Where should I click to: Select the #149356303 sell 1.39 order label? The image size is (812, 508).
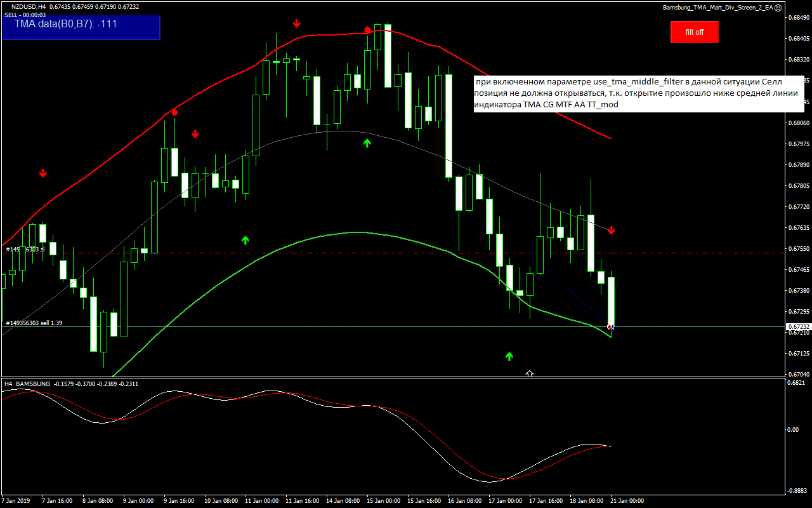click(34, 323)
